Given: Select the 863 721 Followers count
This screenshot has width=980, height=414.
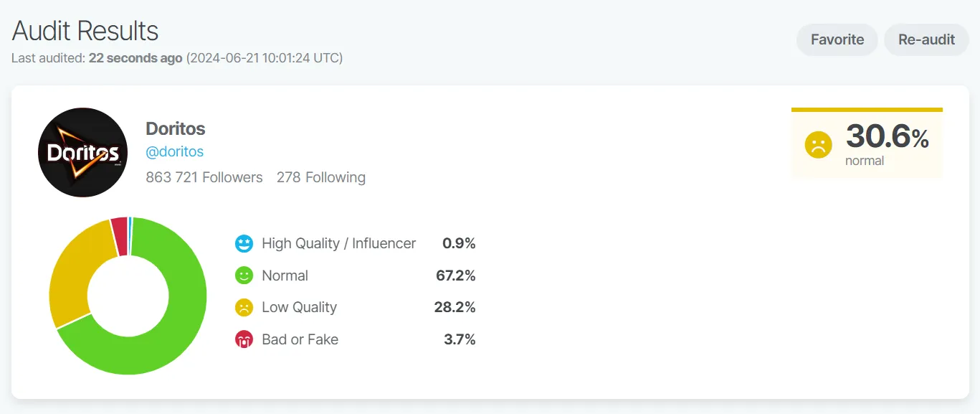Looking at the screenshot, I should pyautogui.click(x=204, y=177).
